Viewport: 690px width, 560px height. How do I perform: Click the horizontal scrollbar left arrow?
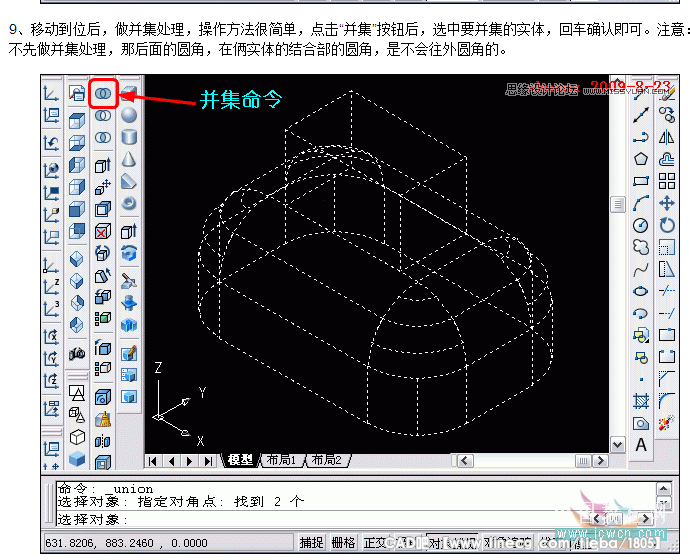click(x=465, y=461)
